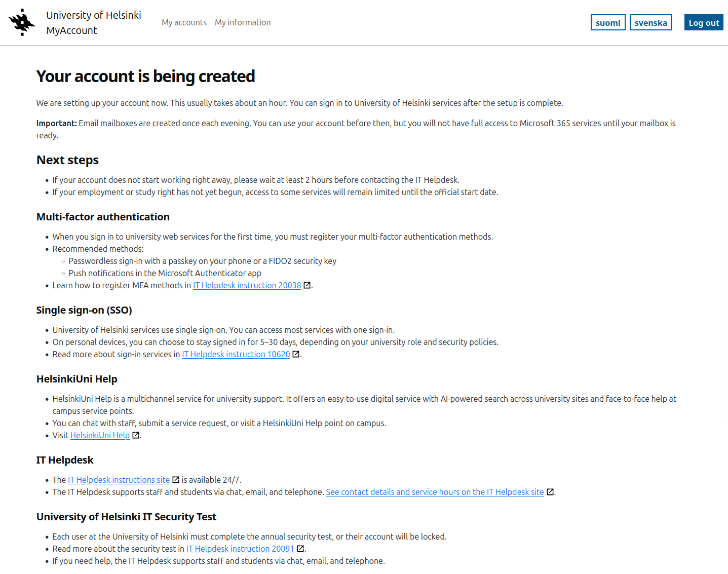The height and width of the screenshot is (574, 728).
Task: See contact details and service hours link
Action: [435, 492]
